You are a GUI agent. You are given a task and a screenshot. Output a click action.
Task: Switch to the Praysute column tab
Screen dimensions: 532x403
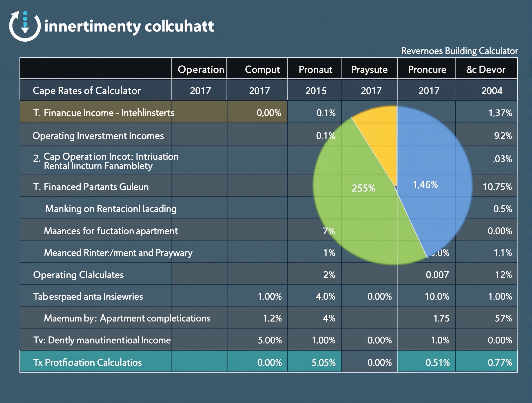(x=369, y=69)
